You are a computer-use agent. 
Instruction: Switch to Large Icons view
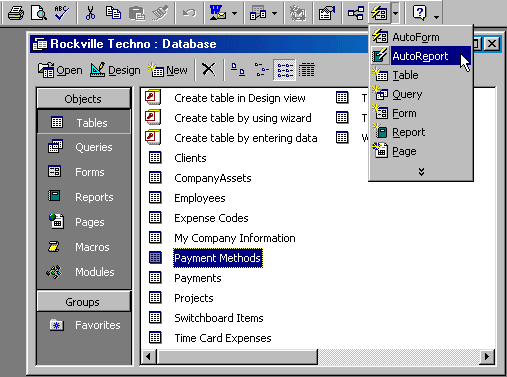click(x=238, y=70)
